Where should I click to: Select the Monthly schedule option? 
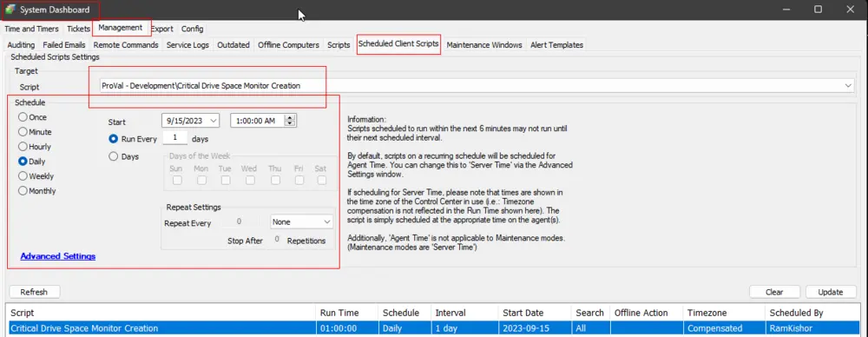(x=23, y=191)
